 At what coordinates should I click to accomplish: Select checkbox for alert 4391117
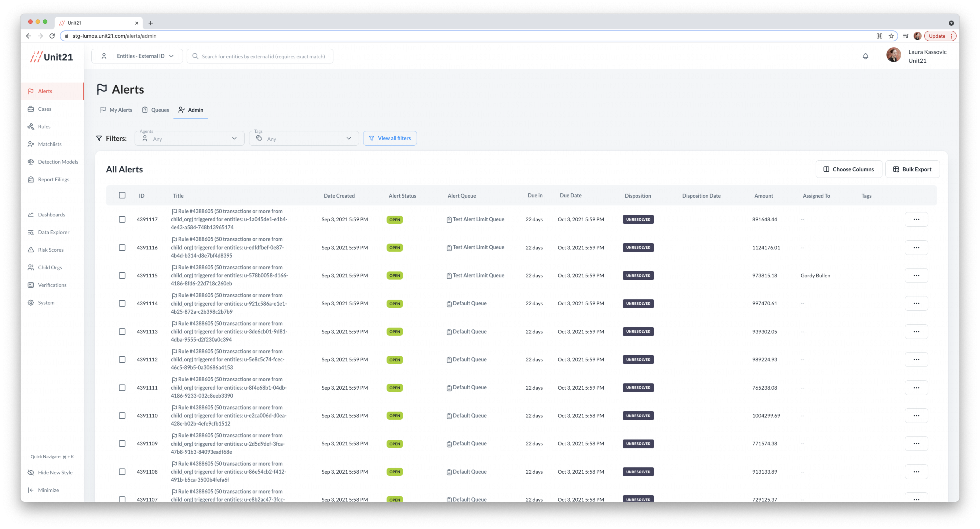[x=122, y=219]
